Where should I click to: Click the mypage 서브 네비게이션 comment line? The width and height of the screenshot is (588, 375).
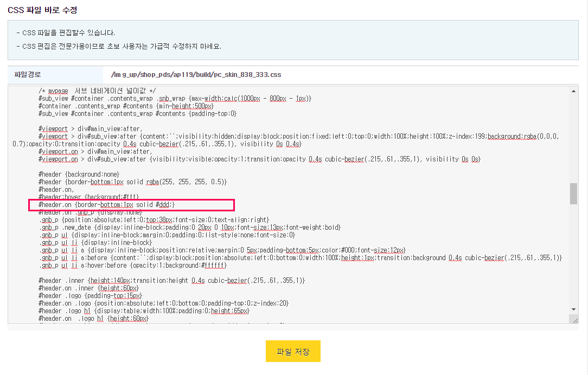(97, 90)
